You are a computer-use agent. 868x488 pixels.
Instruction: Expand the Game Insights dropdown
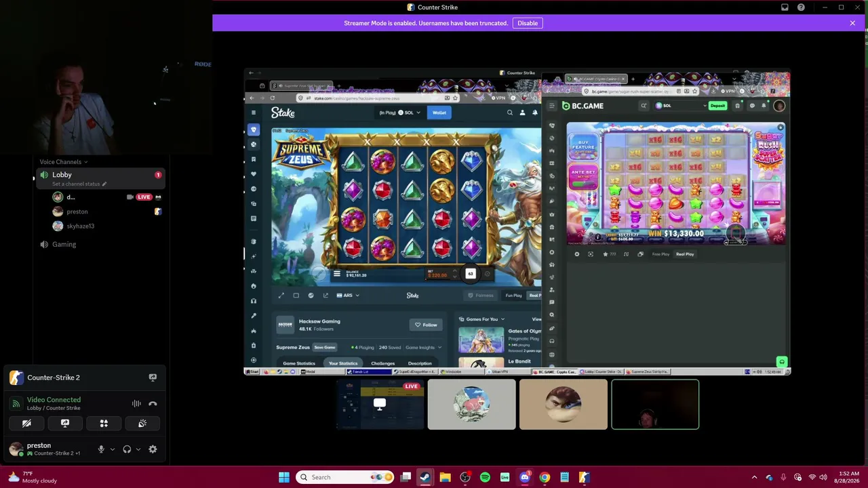422,347
